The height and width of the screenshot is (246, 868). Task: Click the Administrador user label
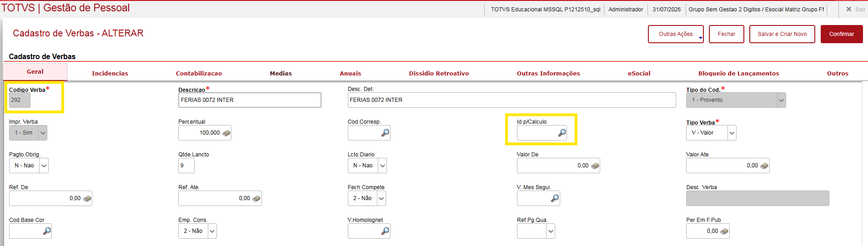point(626,9)
